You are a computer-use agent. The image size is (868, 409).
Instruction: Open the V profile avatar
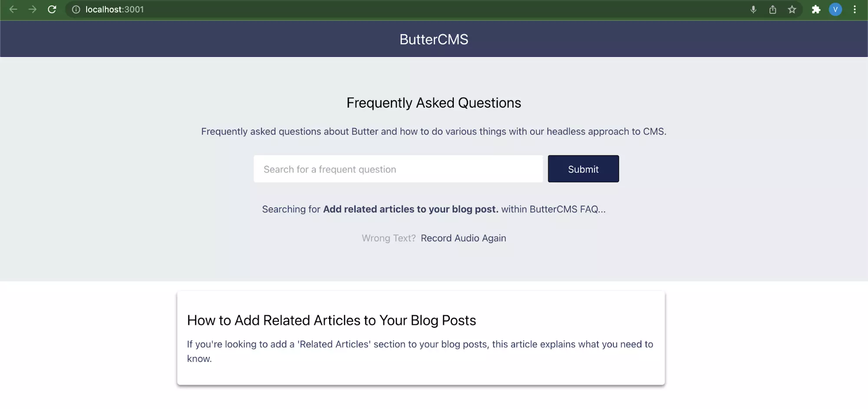pos(835,10)
